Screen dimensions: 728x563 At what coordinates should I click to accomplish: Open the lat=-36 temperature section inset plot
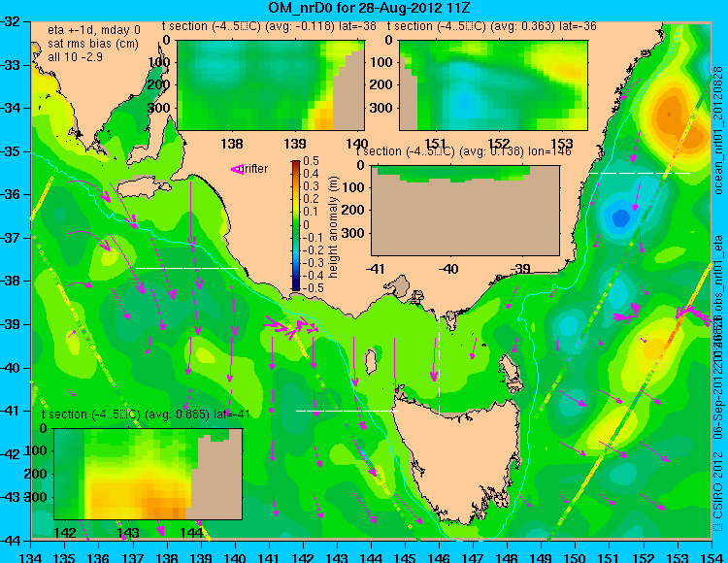pyautogui.click(x=493, y=85)
